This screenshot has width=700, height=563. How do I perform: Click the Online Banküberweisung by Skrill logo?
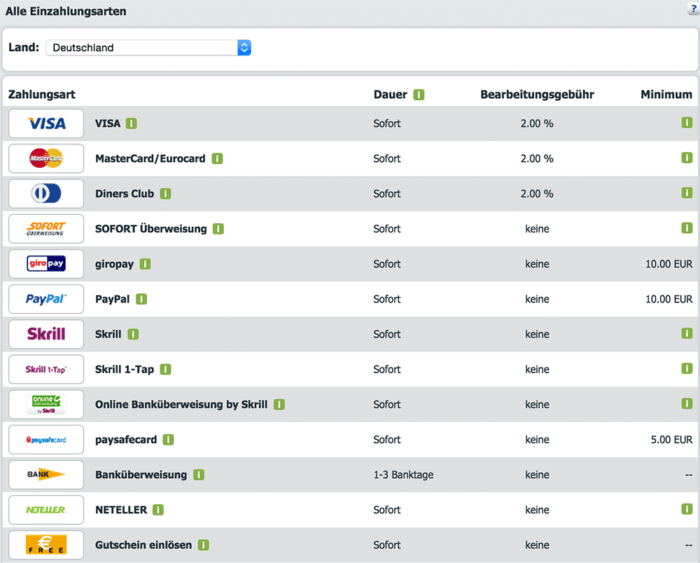tap(46, 405)
